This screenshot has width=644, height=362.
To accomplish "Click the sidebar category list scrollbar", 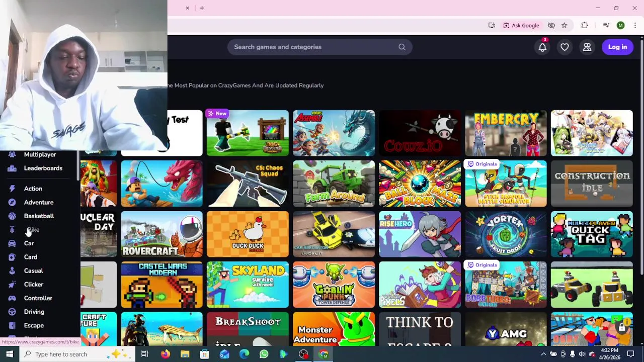I will (78, 165).
